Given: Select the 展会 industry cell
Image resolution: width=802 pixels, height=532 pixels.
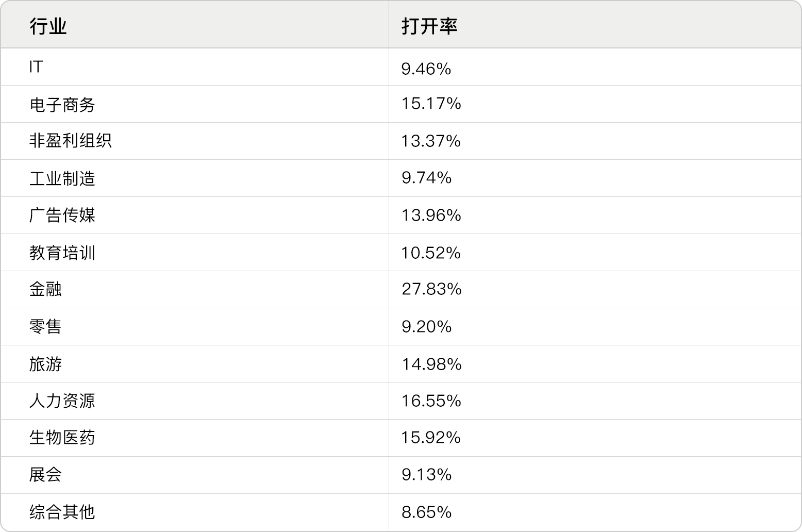Looking at the screenshot, I should [x=45, y=474].
